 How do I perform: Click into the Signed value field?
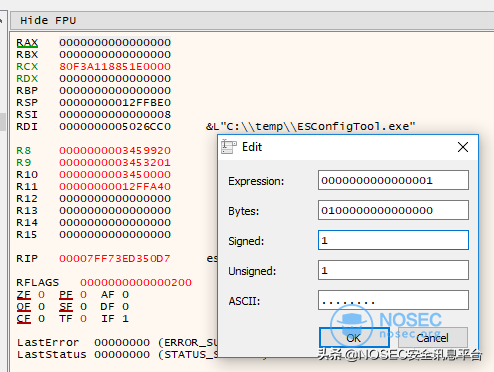tap(393, 240)
